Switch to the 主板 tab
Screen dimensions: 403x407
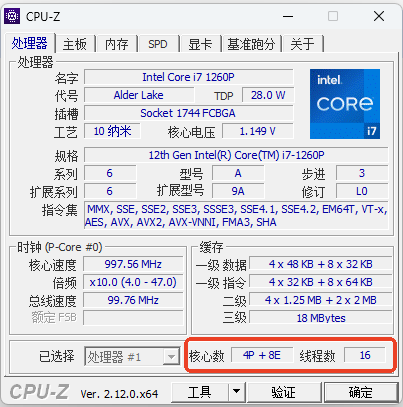pos(75,44)
